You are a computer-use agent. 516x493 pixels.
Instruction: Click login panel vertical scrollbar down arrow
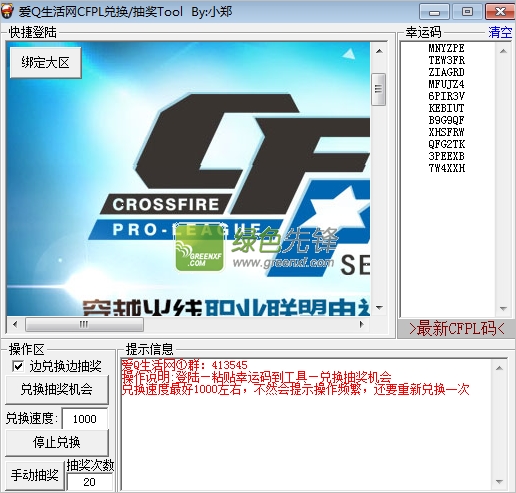pos(379,307)
